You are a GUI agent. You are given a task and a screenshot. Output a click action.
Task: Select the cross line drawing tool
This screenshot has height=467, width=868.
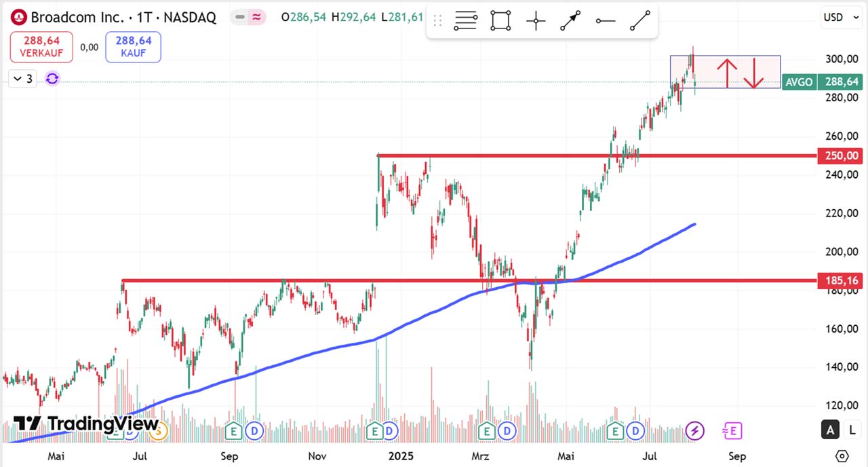tap(536, 21)
